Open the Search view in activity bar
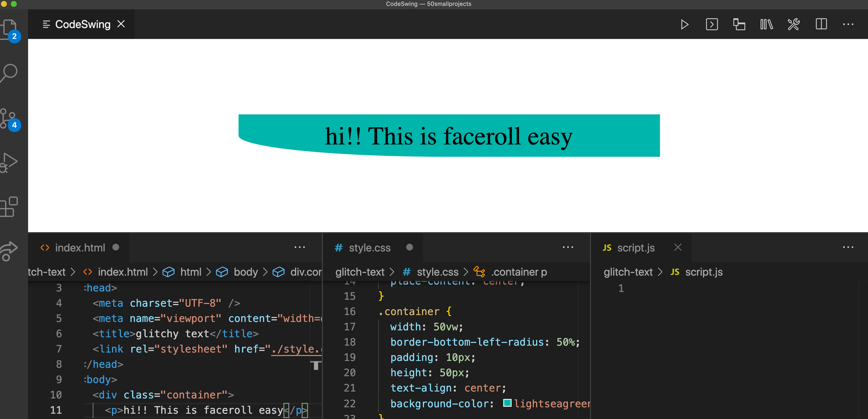The height and width of the screenshot is (419, 868). (x=10, y=73)
